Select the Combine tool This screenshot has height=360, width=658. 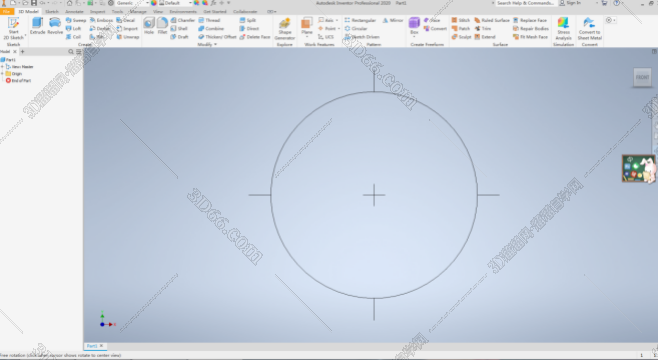tap(211, 29)
